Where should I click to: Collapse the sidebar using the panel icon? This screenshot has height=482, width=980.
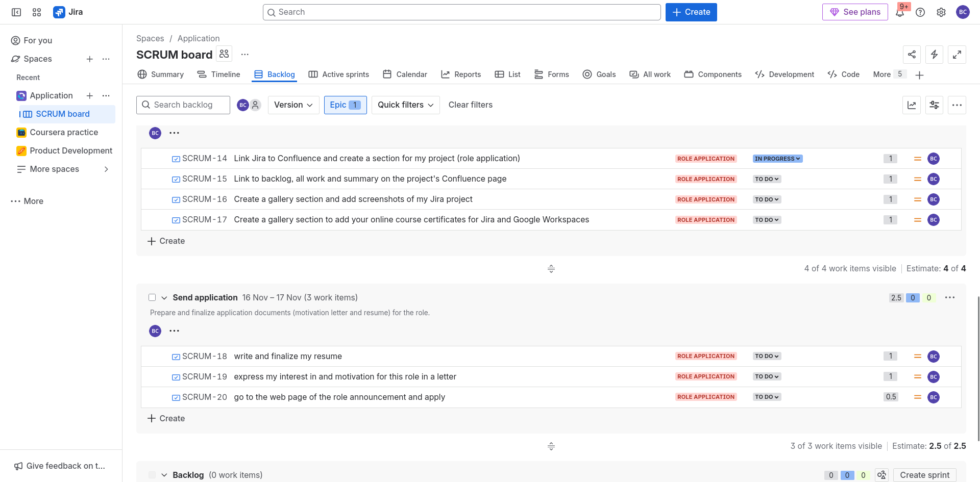coord(16,12)
